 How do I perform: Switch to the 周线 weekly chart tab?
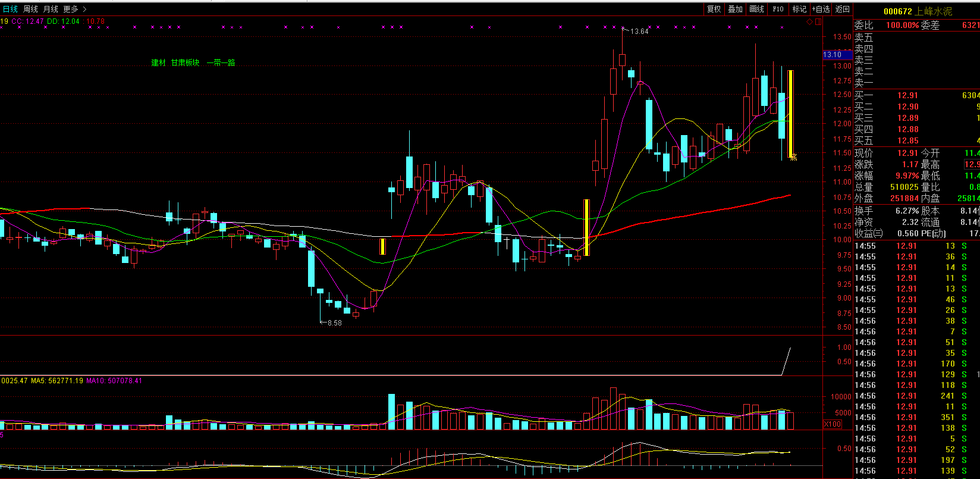click(x=30, y=9)
